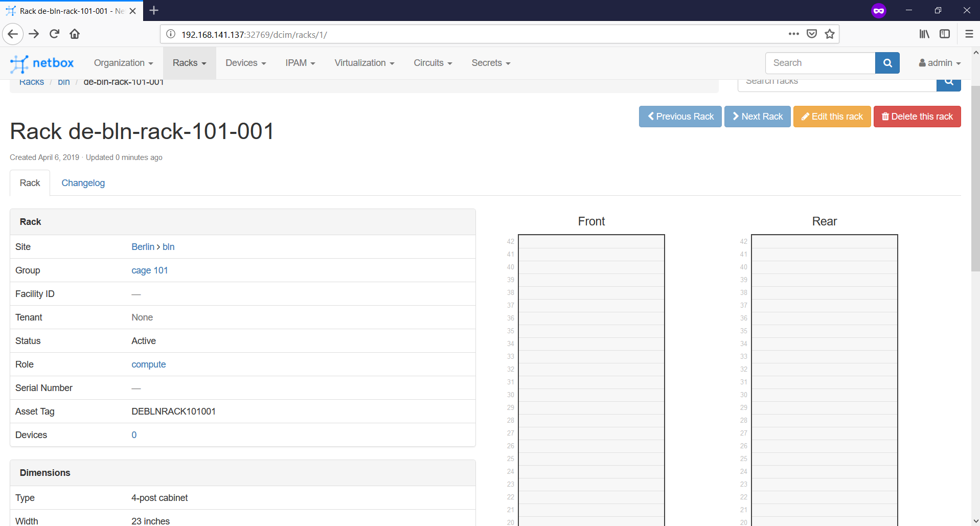This screenshot has width=980, height=526.
Task: Open Firefox library icon
Action: [x=924, y=34]
